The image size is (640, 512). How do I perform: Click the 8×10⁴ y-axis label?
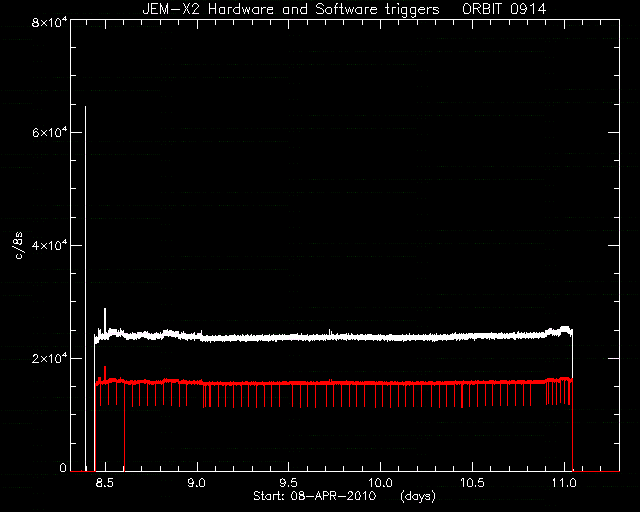(50, 22)
